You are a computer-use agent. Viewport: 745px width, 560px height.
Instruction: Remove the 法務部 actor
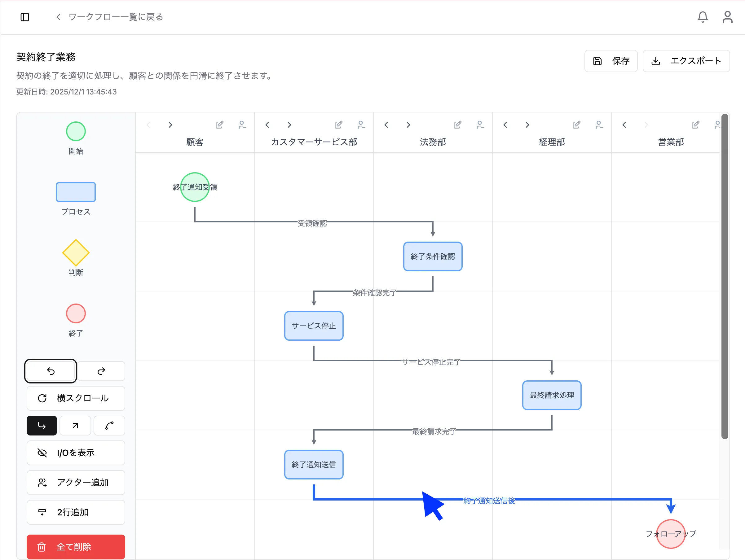pyautogui.click(x=480, y=125)
